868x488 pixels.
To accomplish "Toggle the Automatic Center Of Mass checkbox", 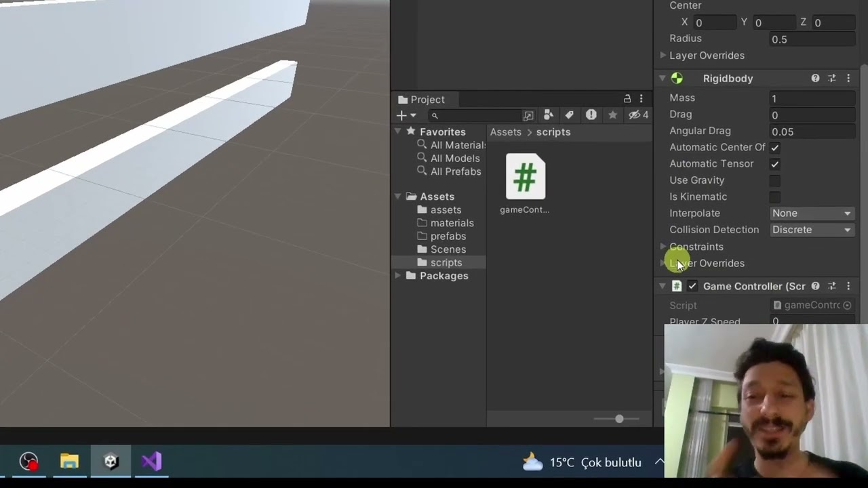I will 774,147.
